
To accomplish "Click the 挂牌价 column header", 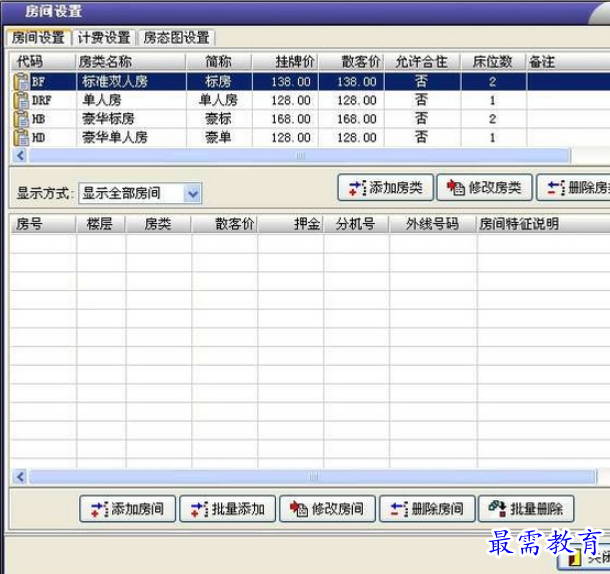I will [285, 62].
